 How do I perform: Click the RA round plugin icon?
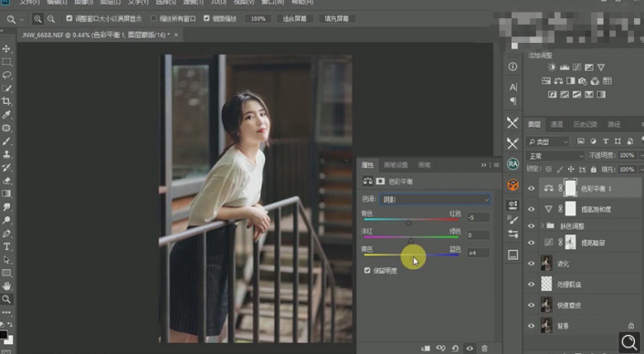coord(512,164)
